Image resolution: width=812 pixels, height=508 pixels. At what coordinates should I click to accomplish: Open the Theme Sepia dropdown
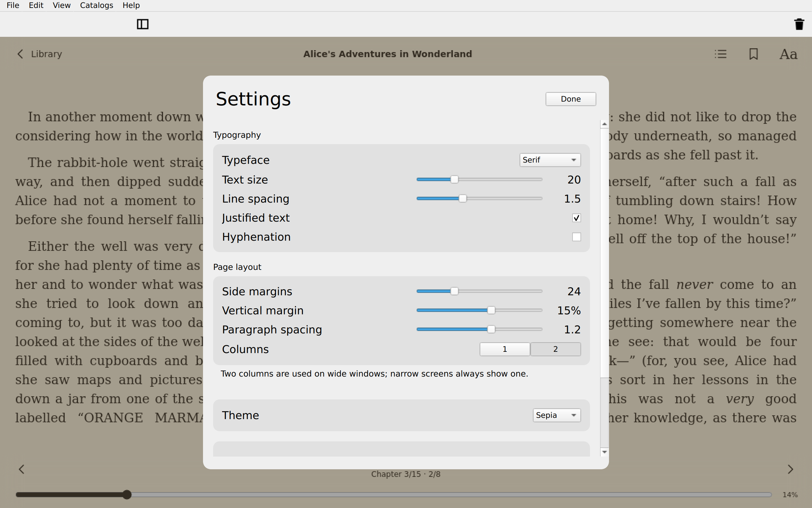[x=557, y=415]
